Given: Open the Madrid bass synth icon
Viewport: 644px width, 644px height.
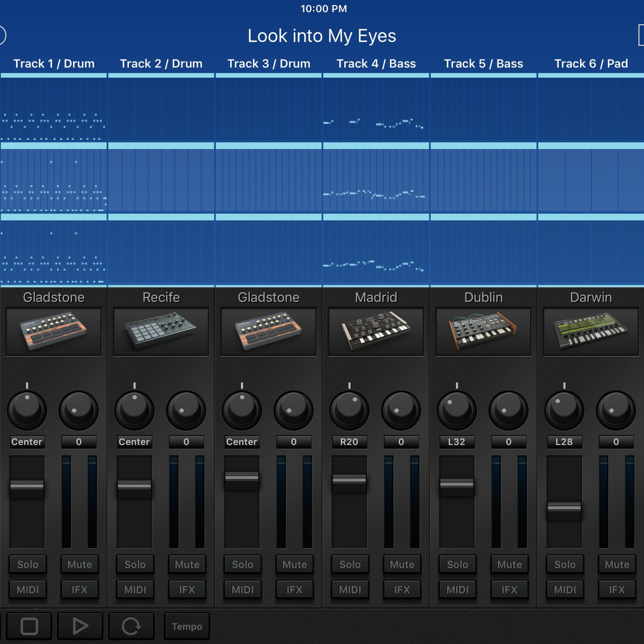Looking at the screenshot, I should (x=376, y=331).
